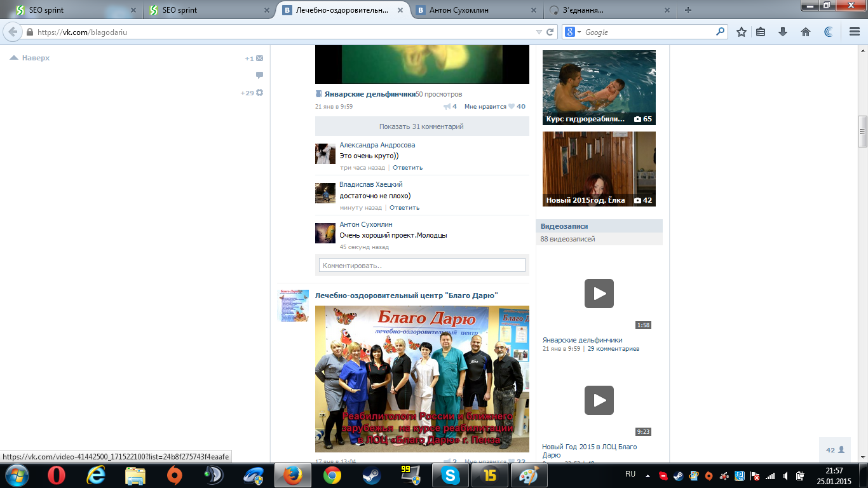
Task: Click Александра Андросова's comment avatar
Action: [325, 154]
